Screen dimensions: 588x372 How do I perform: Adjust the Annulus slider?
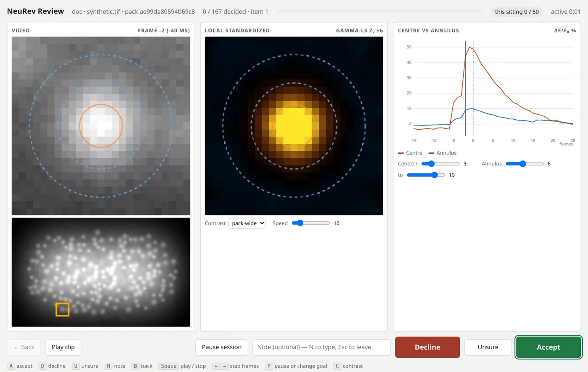click(x=525, y=164)
